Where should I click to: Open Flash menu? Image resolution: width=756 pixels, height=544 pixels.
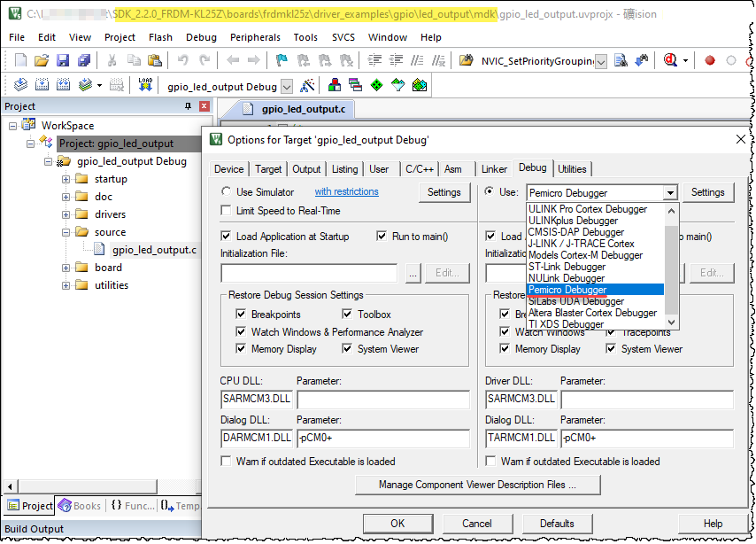click(x=160, y=37)
